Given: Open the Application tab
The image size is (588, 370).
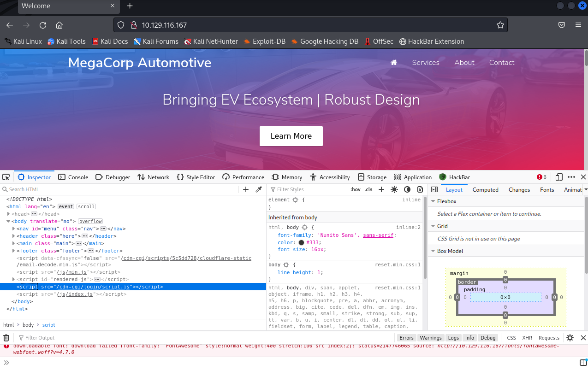Looking at the screenshot, I should 413,177.
